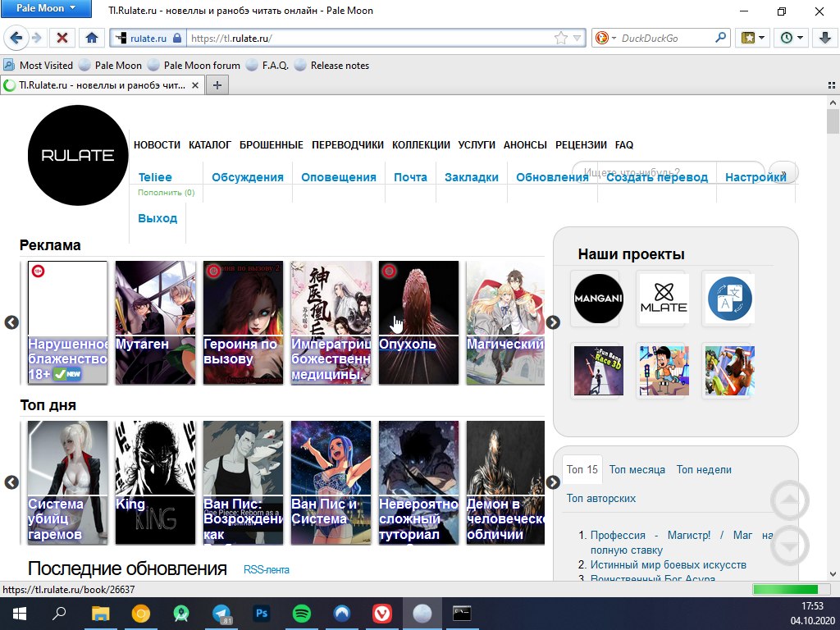
Task: Open the King book cover
Action: point(155,482)
